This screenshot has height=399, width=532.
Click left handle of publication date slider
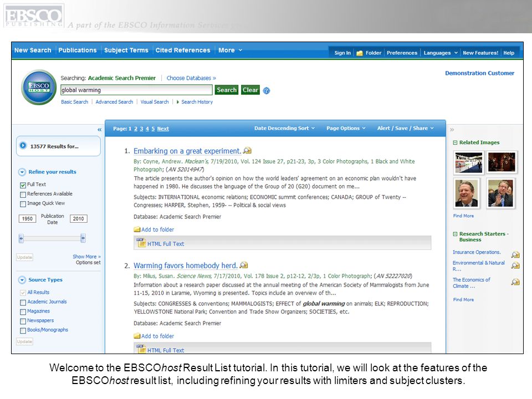tap(21, 238)
